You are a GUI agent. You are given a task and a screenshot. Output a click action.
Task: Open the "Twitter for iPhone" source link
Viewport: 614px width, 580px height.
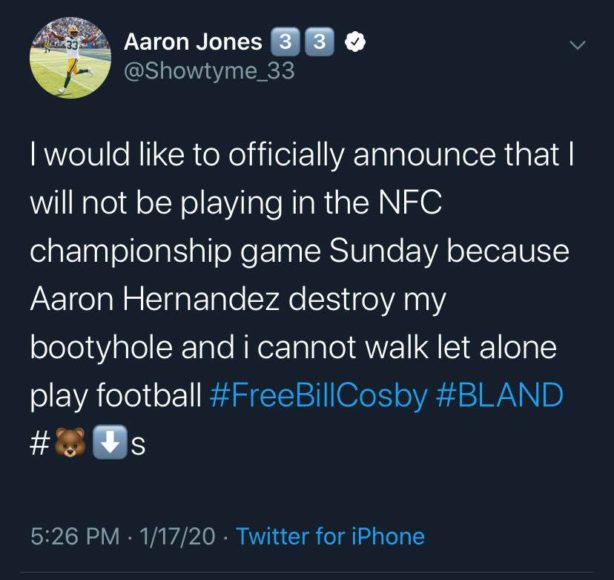[330, 537]
